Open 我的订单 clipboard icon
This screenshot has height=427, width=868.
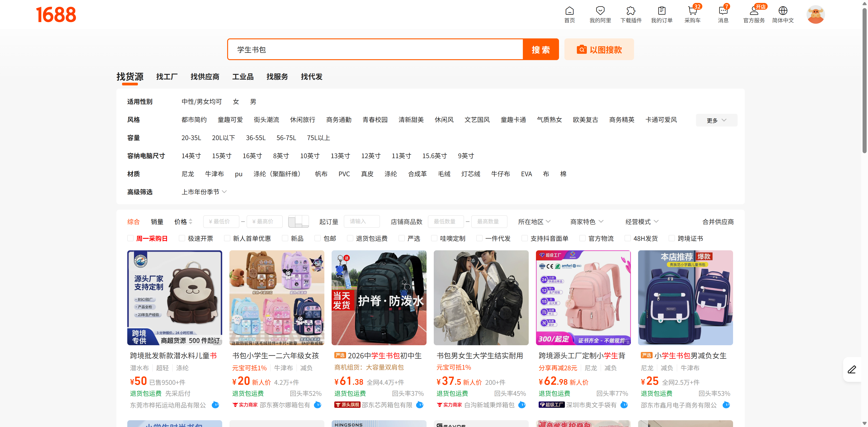(661, 10)
